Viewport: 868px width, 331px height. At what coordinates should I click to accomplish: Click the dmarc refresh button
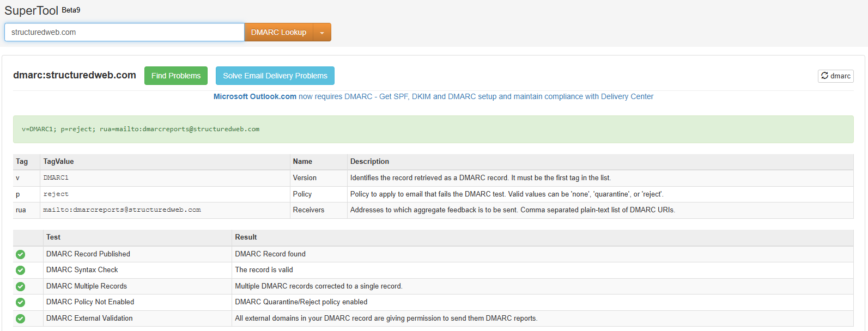coord(835,76)
